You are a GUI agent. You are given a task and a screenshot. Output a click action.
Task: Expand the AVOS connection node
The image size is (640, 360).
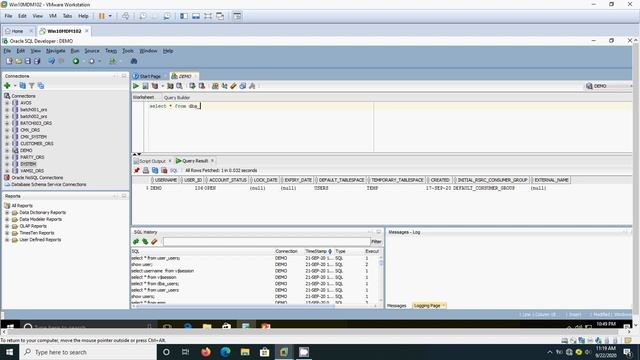click(7, 103)
